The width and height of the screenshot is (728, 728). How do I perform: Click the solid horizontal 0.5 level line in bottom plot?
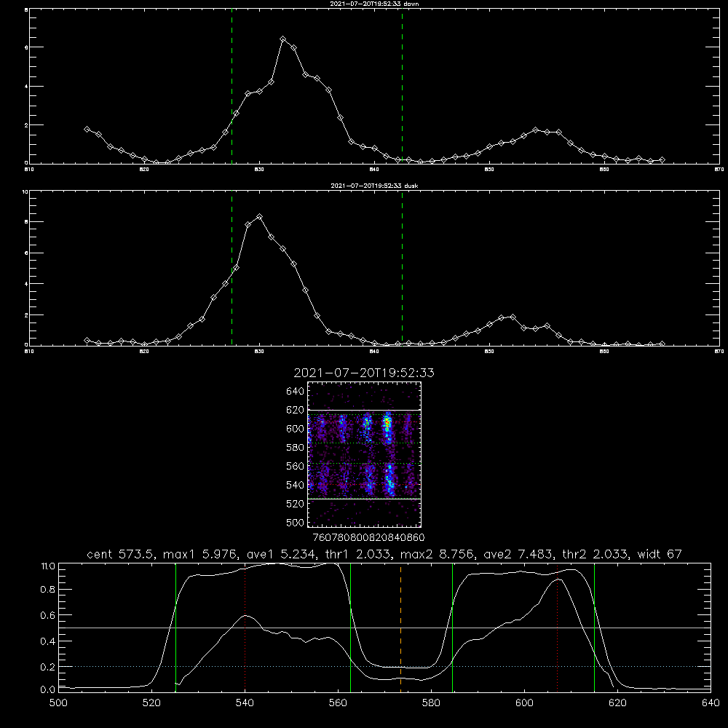(384, 628)
